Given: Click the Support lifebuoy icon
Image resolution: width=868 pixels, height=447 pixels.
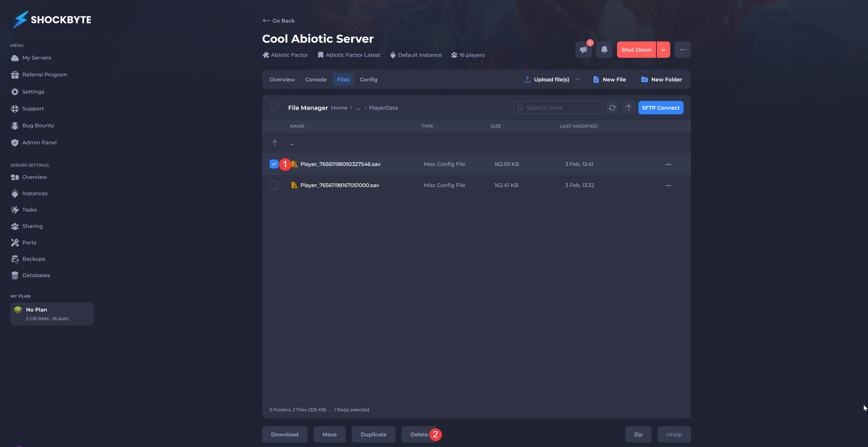Looking at the screenshot, I should [15, 108].
